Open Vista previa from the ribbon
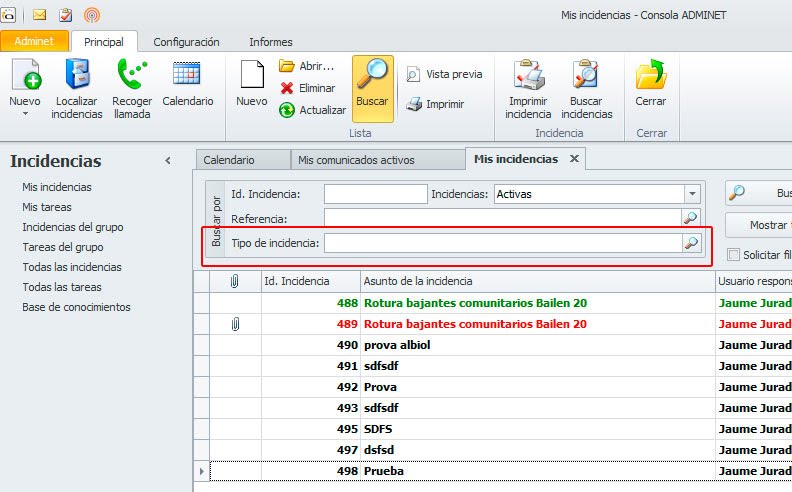This screenshot has height=492, width=792. [443, 74]
